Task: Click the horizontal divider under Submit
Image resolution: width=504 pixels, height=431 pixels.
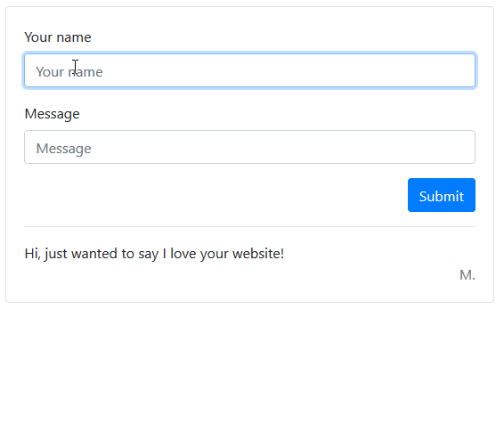Action: tap(249, 226)
